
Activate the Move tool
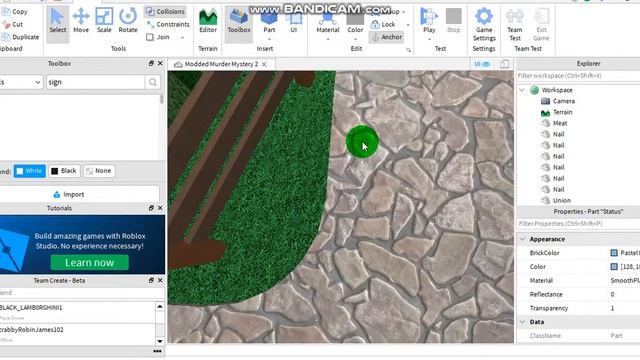(x=81, y=20)
